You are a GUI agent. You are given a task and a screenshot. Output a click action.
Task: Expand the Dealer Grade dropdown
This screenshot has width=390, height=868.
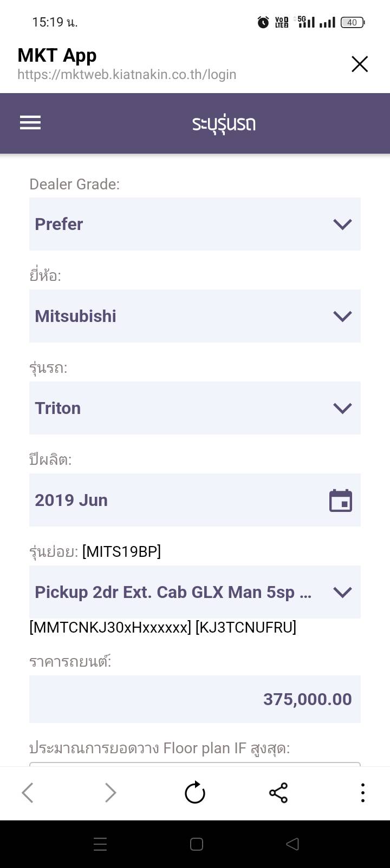195,224
